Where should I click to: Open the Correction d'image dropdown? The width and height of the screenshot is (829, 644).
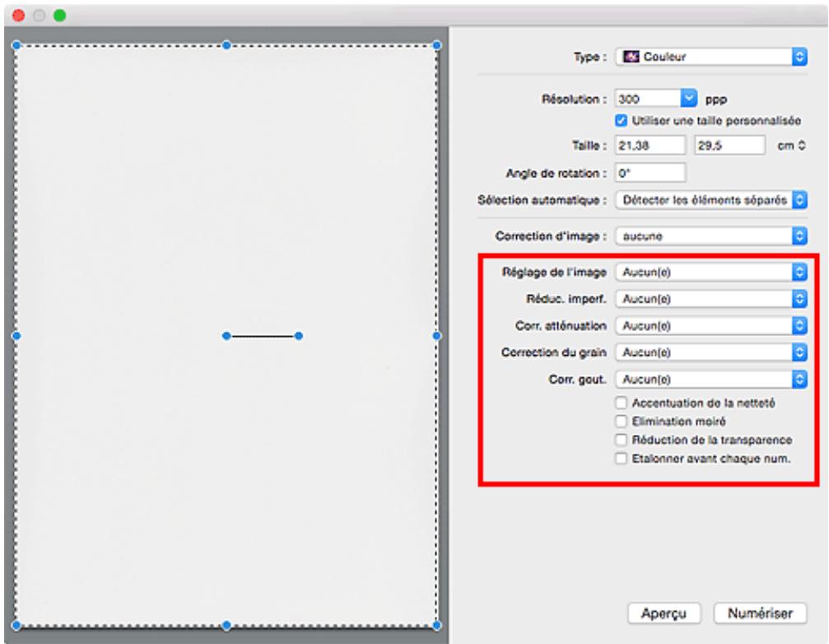pyautogui.click(x=710, y=236)
